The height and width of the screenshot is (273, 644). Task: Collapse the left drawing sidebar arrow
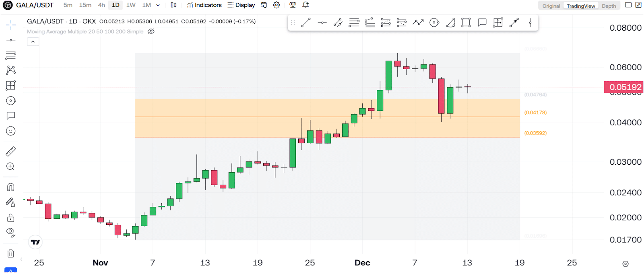point(21,259)
